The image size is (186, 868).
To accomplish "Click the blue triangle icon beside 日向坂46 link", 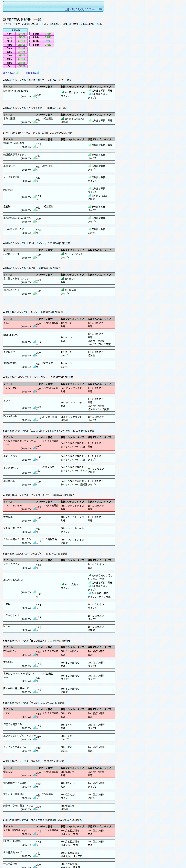I will point(38,72).
